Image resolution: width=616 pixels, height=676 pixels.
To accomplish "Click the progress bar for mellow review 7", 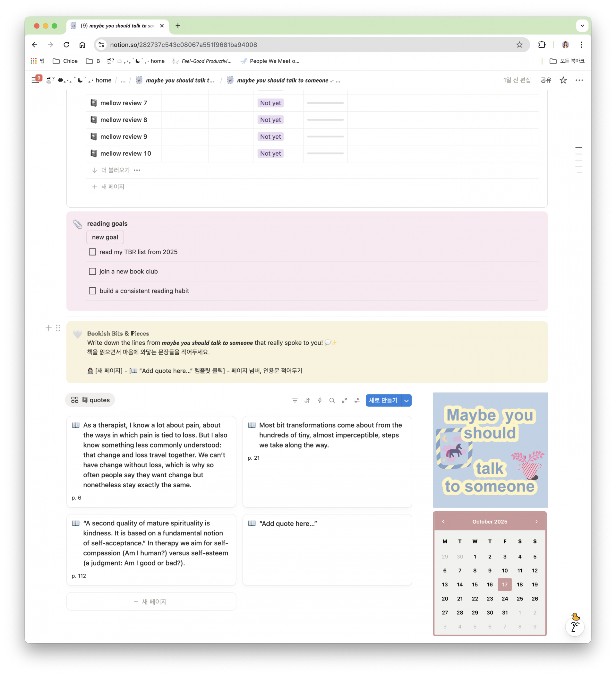I will pos(325,103).
